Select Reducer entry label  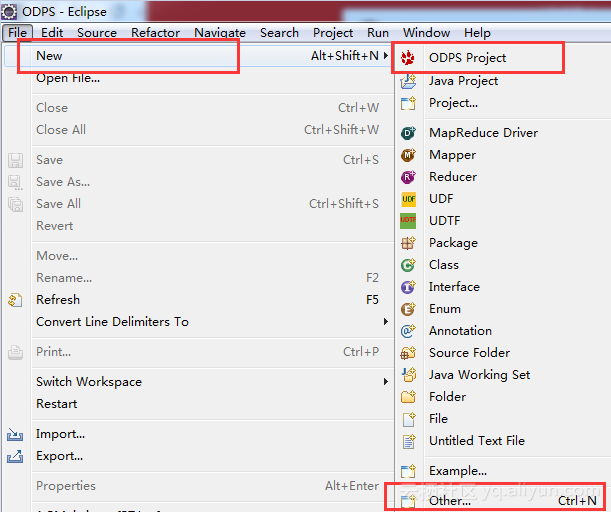453,177
